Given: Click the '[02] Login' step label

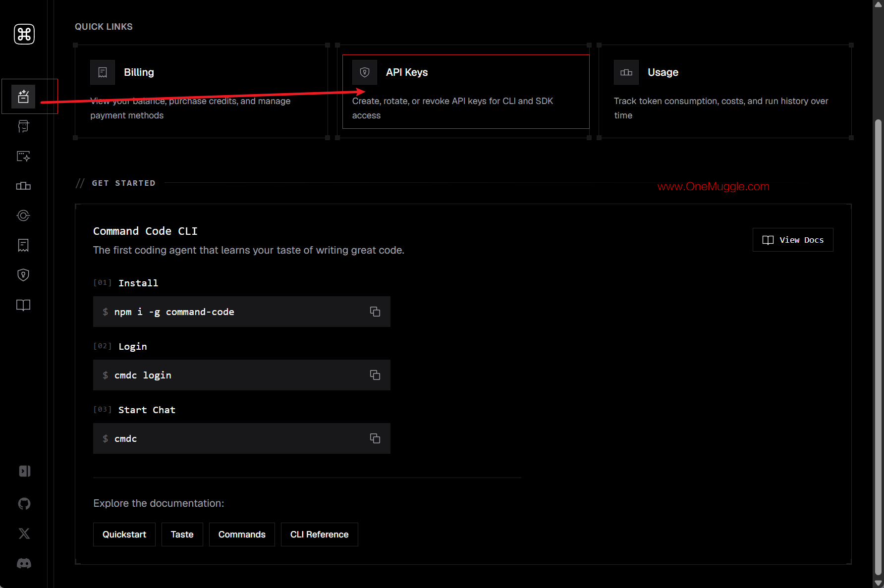Looking at the screenshot, I should tap(120, 346).
